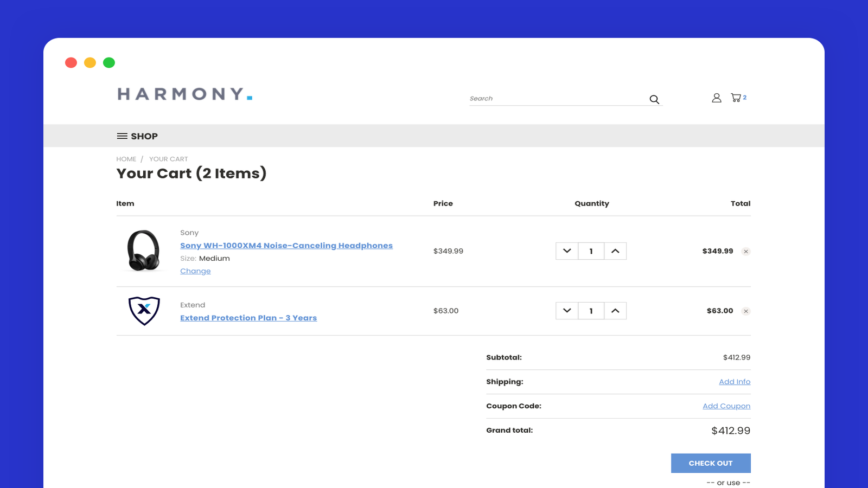Increase quantity of Extend Protection Plan
Viewport: 868px width, 488px height.
pyautogui.click(x=615, y=311)
